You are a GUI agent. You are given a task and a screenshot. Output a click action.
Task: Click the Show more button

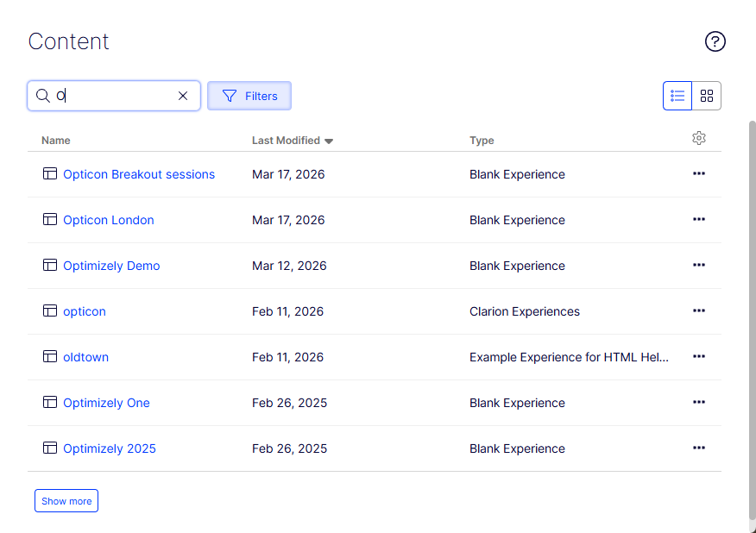pyautogui.click(x=66, y=501)
